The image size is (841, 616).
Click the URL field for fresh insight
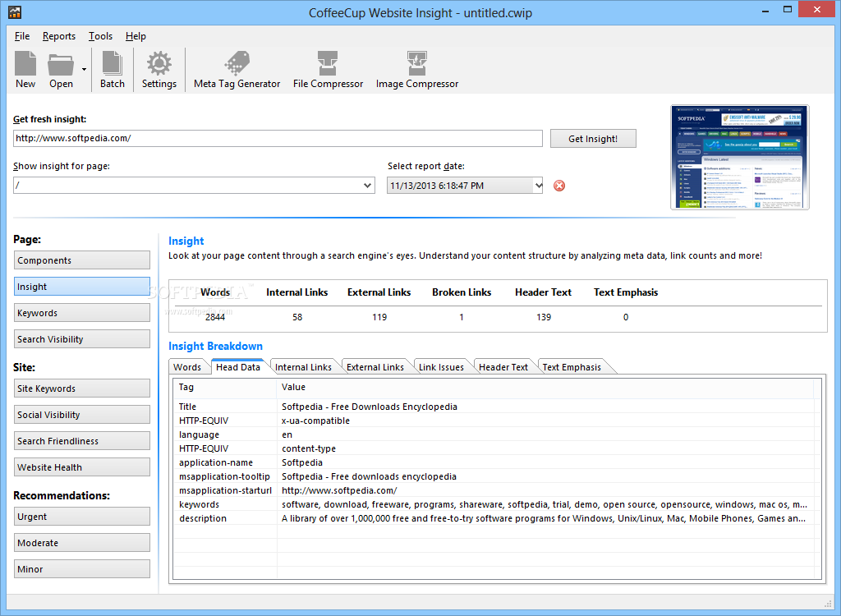coord(278,139)
